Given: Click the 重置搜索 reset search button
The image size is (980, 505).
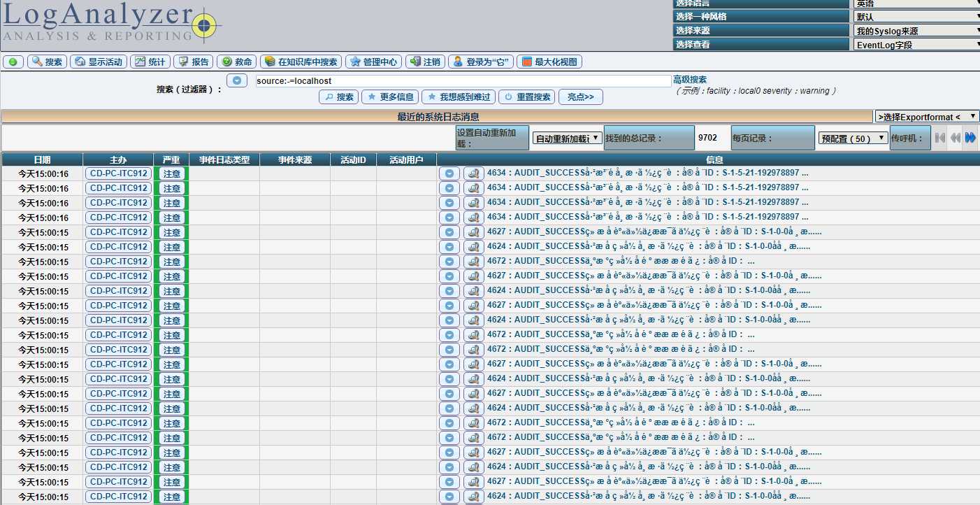Looking at the screenshot, I should (527, 97).
